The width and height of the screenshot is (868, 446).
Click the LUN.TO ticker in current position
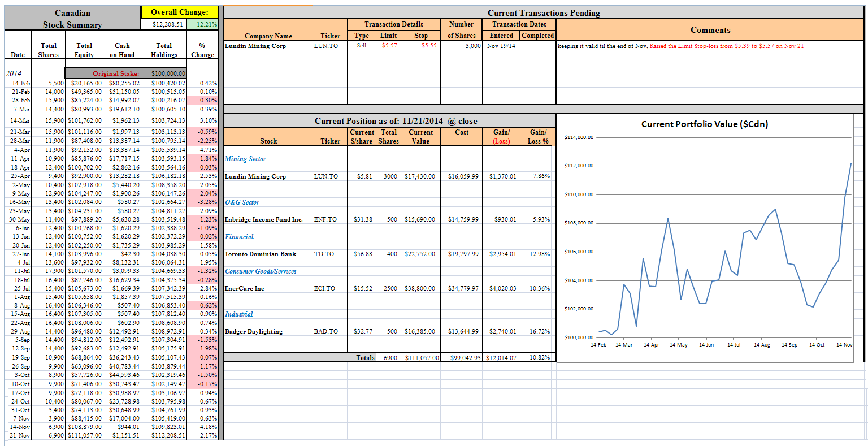click(x=326, y=176)
